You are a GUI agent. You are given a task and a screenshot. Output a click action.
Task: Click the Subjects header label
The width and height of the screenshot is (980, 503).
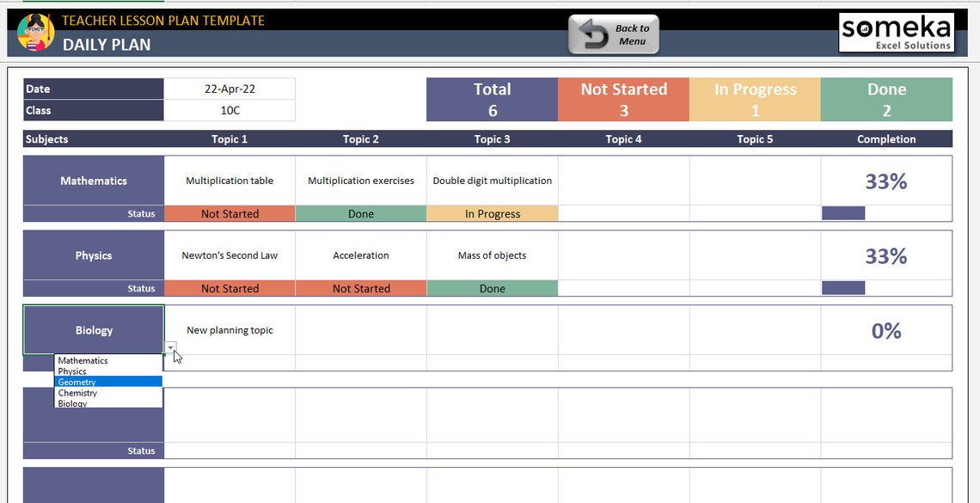[x=45, y=138]
